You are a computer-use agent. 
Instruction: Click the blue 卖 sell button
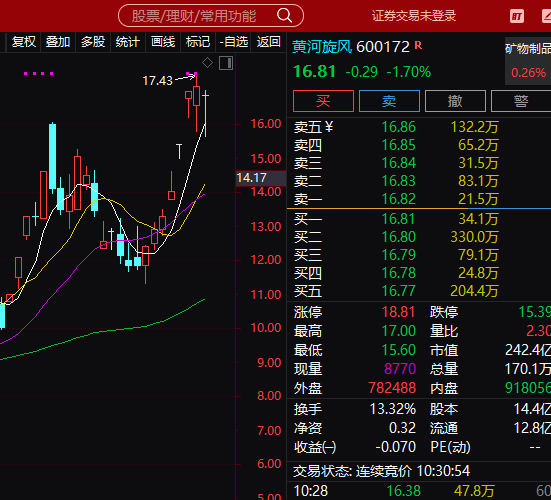click(x=389, y=101)
